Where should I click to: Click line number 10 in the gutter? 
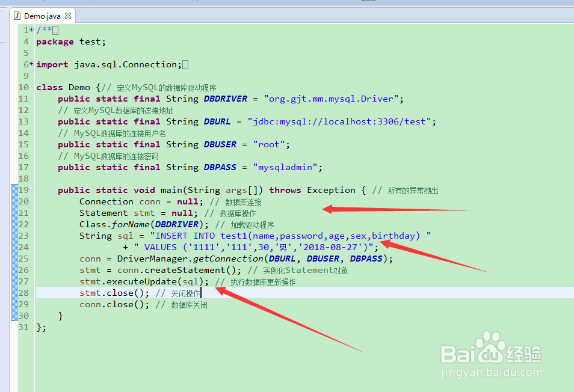[23, 87]
